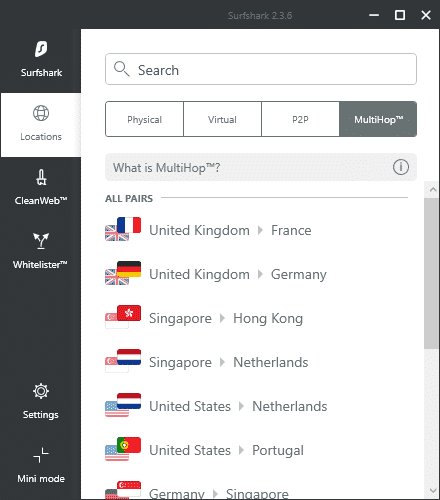Click the Singapore–Netherlands flag pair icon
The width and height of the screenshot is (440, 500).
(x=123, y=361)
